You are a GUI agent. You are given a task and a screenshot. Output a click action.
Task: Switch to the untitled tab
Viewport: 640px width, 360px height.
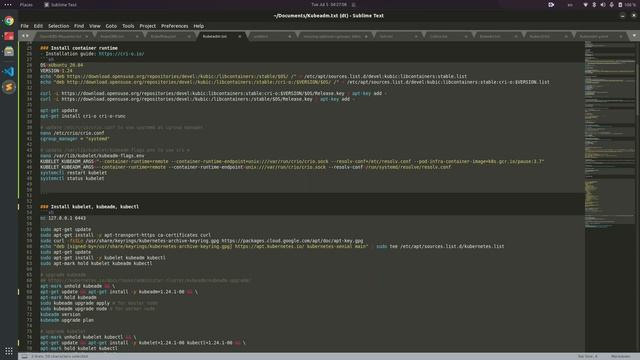point(271,36)
